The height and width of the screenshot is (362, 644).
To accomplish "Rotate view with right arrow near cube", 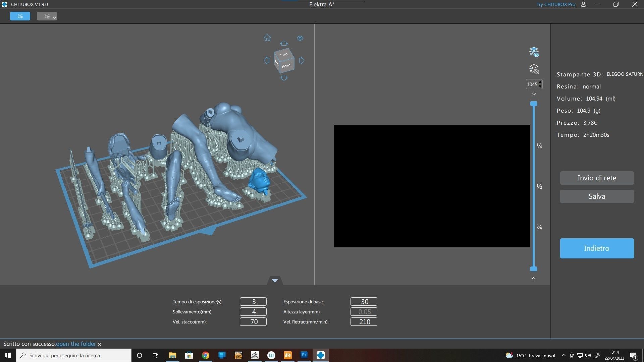I will (x=302, y=61).
